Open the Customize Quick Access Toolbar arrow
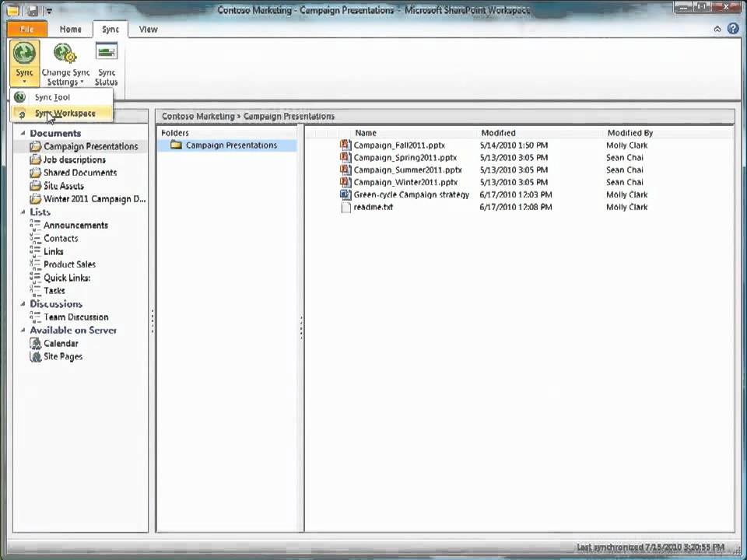The image size is (747, 560). 49,10
